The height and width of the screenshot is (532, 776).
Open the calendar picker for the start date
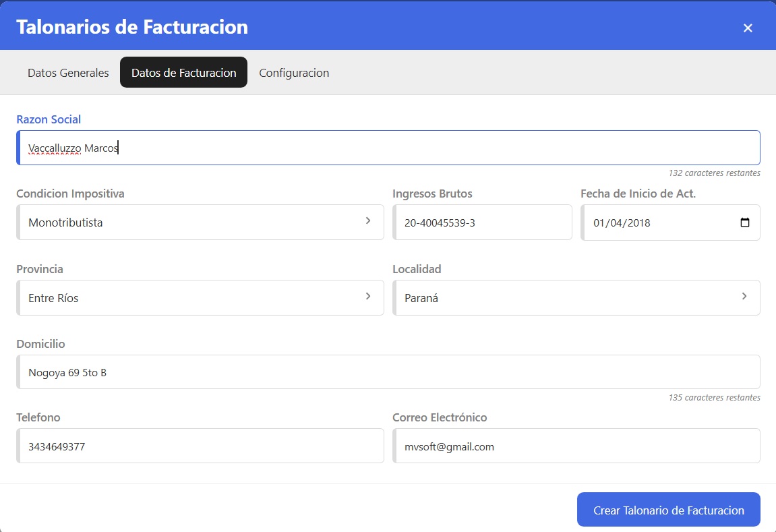[744, 223]
